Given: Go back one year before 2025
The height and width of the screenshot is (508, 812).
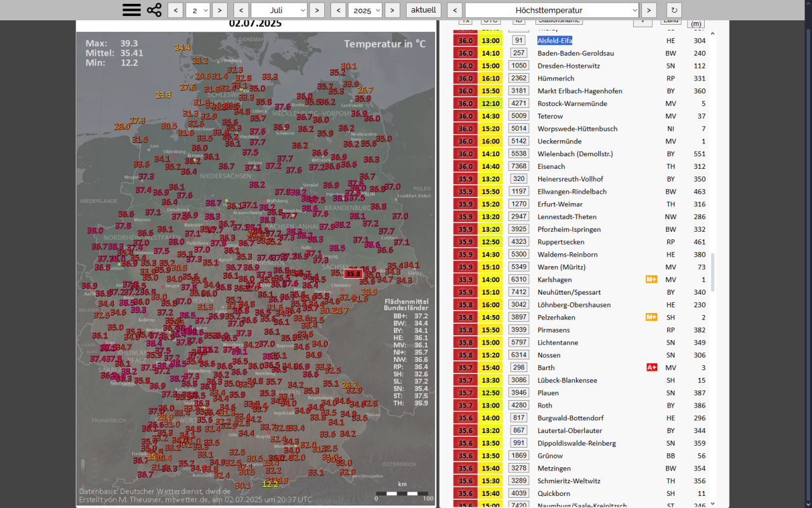Looking at the screenshot, I should coord(338,10).
